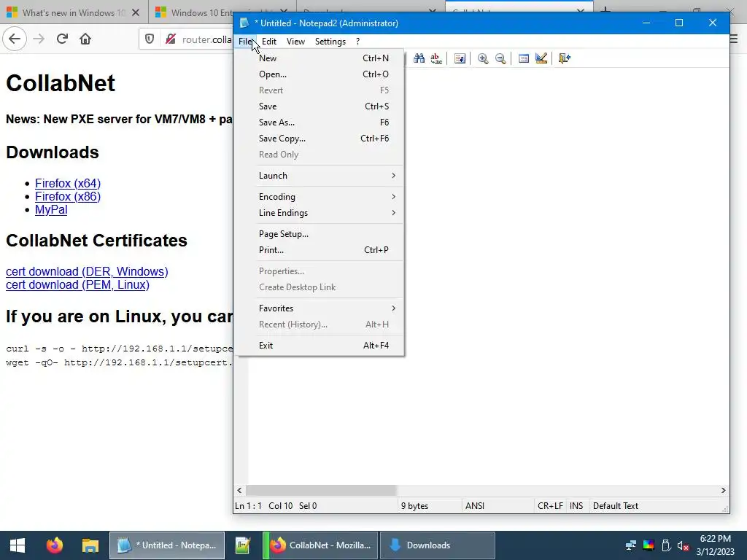Click the horizontal scrollbar left arrow
The image size is (747, 560).
(239, 490)
